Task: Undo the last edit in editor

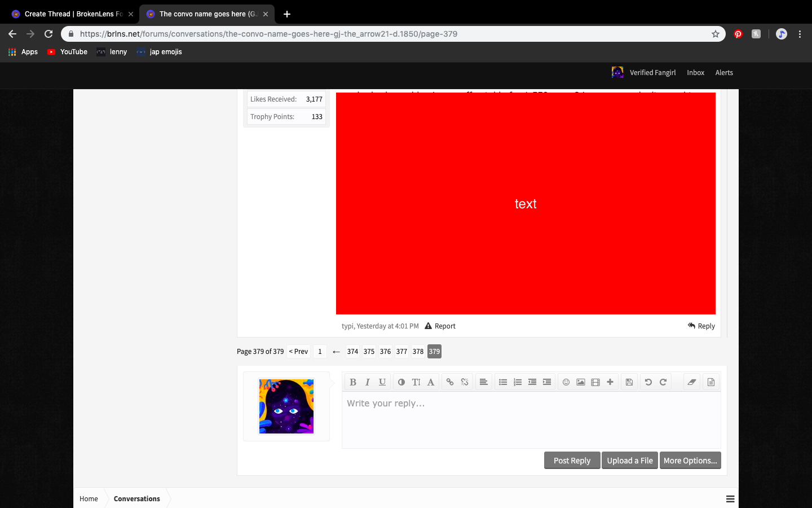Action: (x=648, y=382)
